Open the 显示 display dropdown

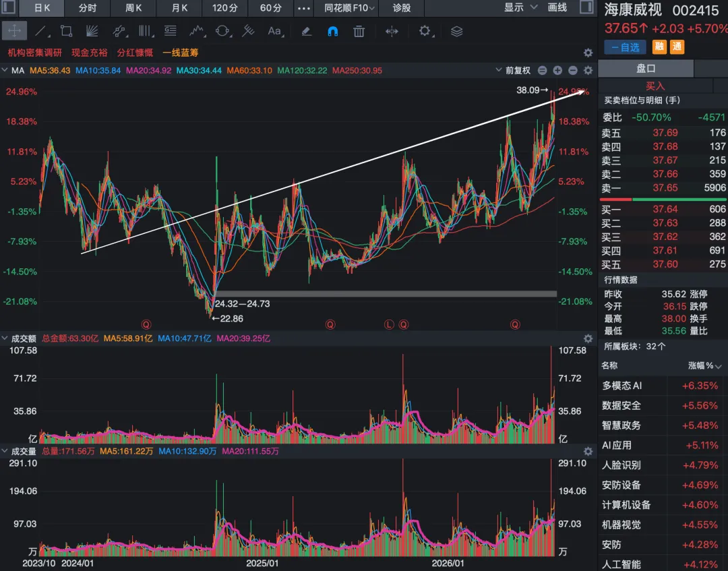pyautogui.click(x=521, y=7)
